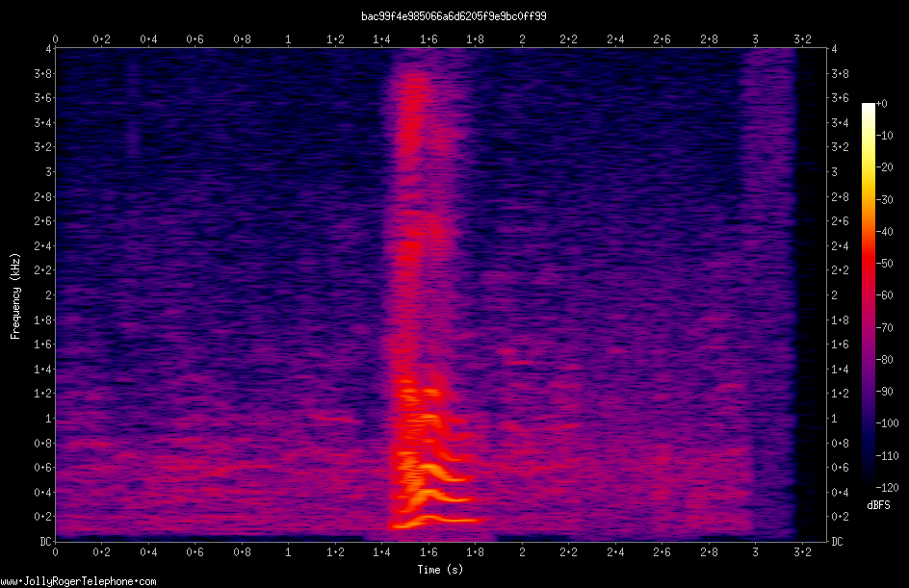Click the -40 value on the color scale

pos(885,232)
